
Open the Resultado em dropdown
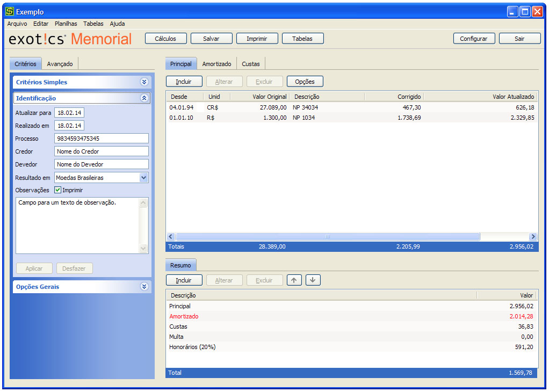143,178
